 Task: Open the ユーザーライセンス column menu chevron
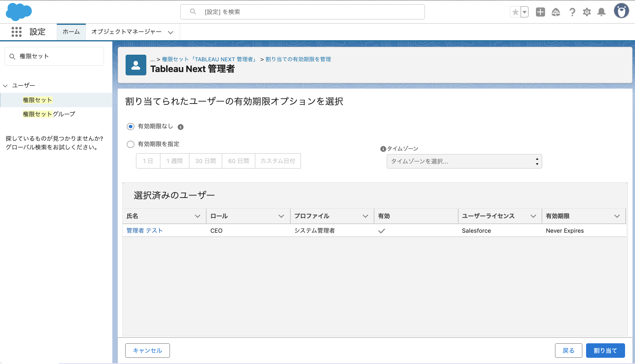point(533,216)
